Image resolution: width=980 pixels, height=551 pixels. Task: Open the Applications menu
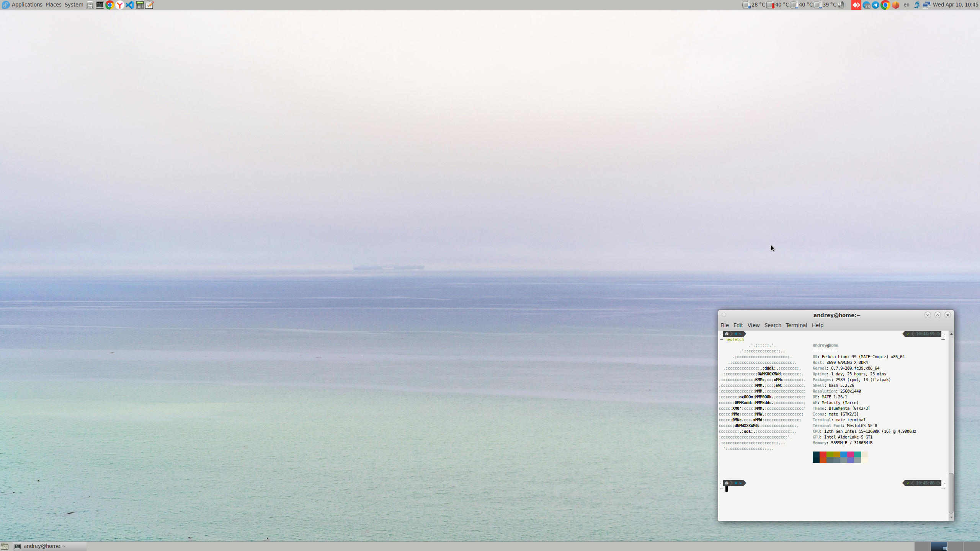click(x=27, y=5)
